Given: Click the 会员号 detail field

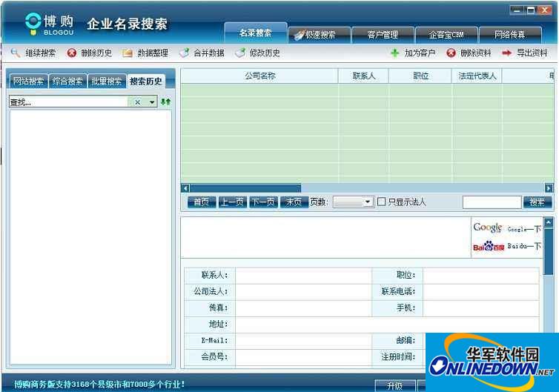Looking at the screenshot, I should [303, 356].
